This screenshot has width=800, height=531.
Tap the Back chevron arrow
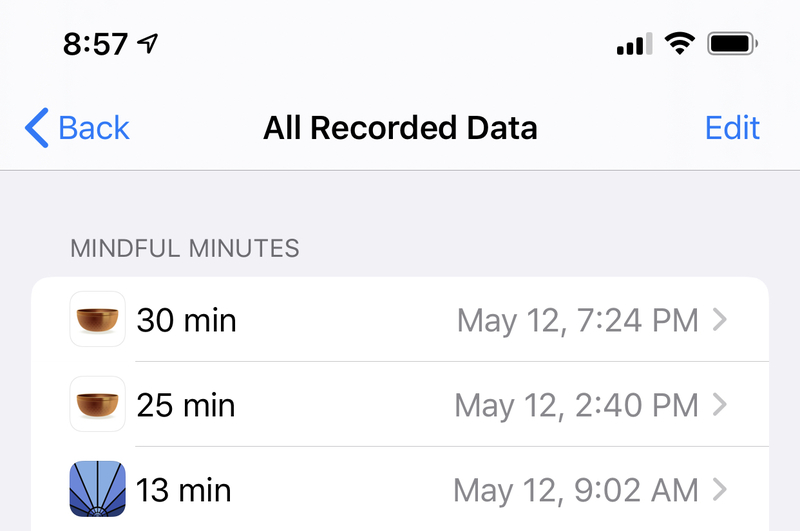pos(37,128)
